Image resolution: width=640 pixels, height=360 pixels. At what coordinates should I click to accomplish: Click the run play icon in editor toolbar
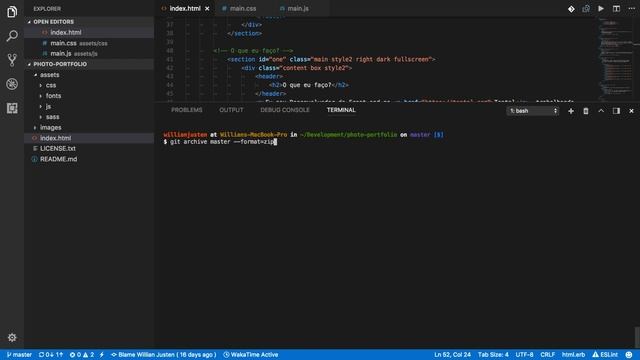601,9
